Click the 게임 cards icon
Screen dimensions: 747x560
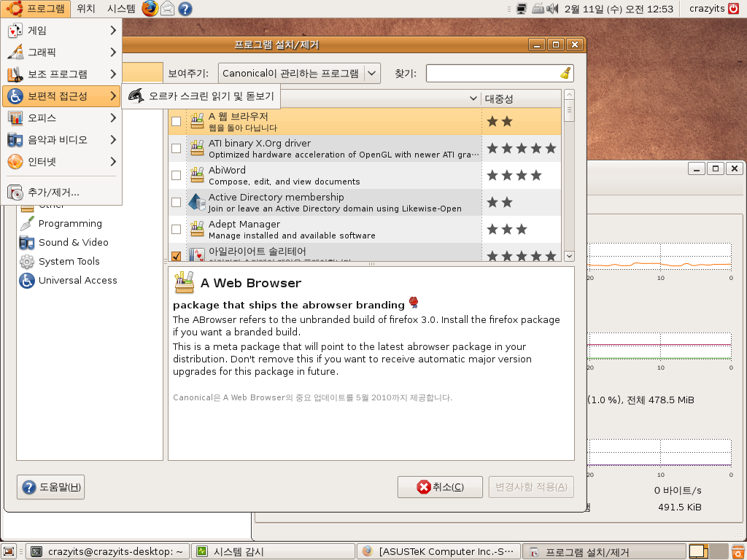pos(15,31)
